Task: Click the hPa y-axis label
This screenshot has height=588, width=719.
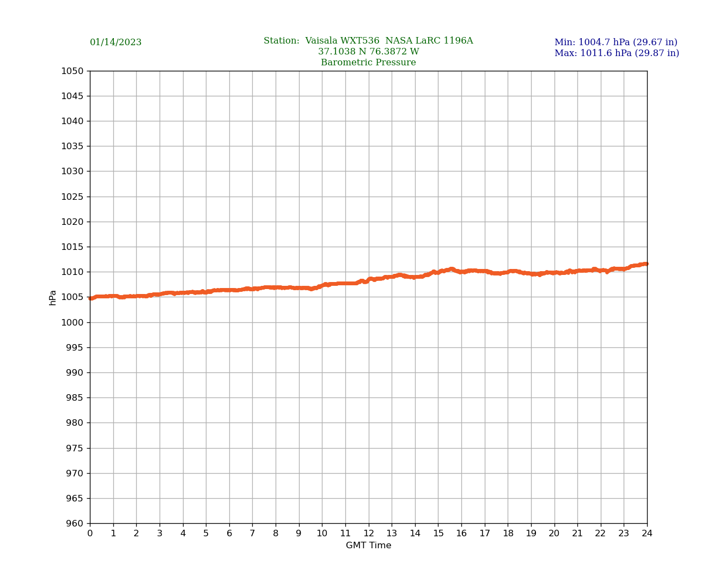Action: coord(53,297)
